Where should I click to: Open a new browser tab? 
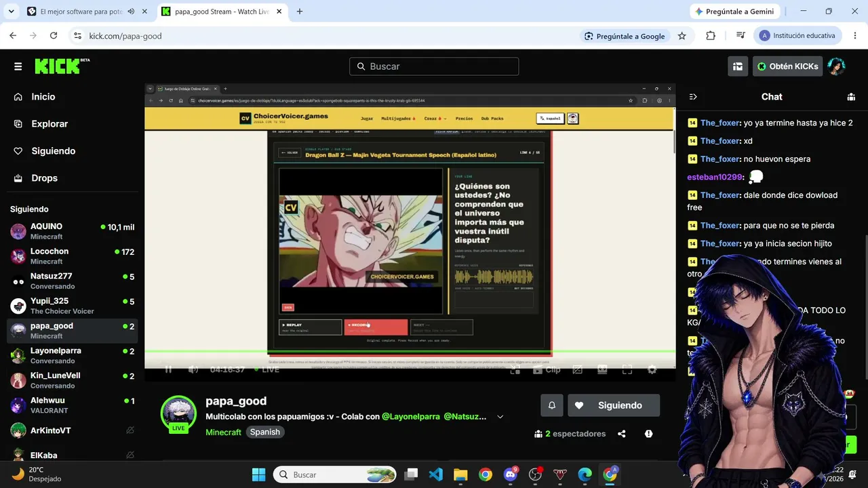tap(300, 12)
